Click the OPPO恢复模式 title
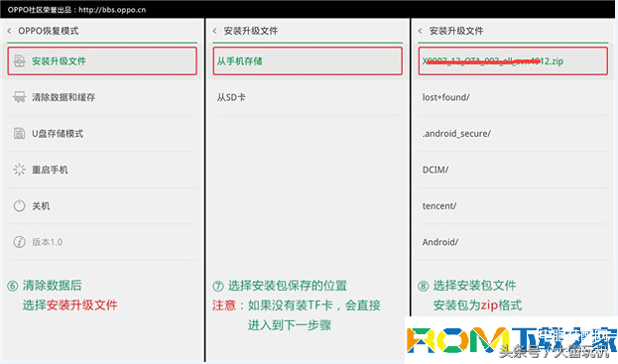This screenshot has width=618, height=364. 48,31
